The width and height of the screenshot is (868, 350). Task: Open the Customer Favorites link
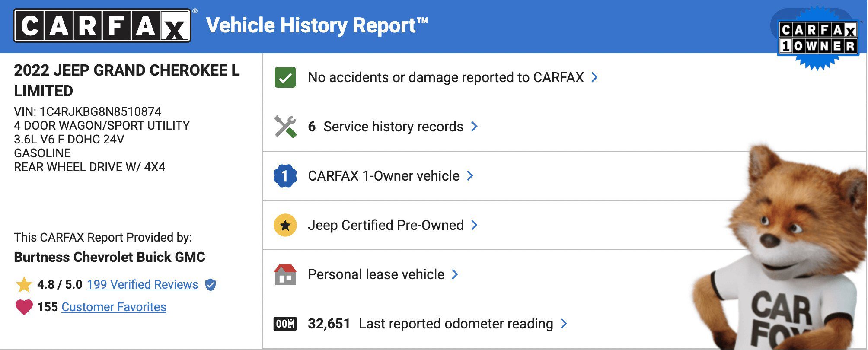114,307
